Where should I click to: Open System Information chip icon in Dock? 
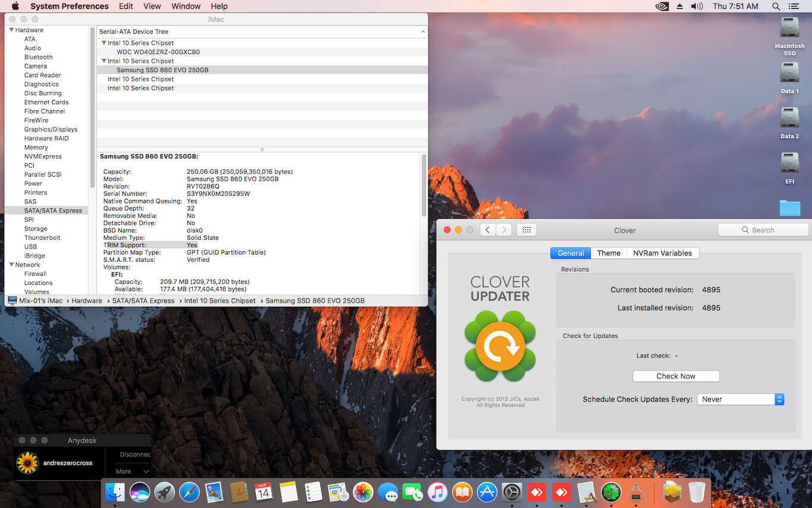(x=636, y=492)
